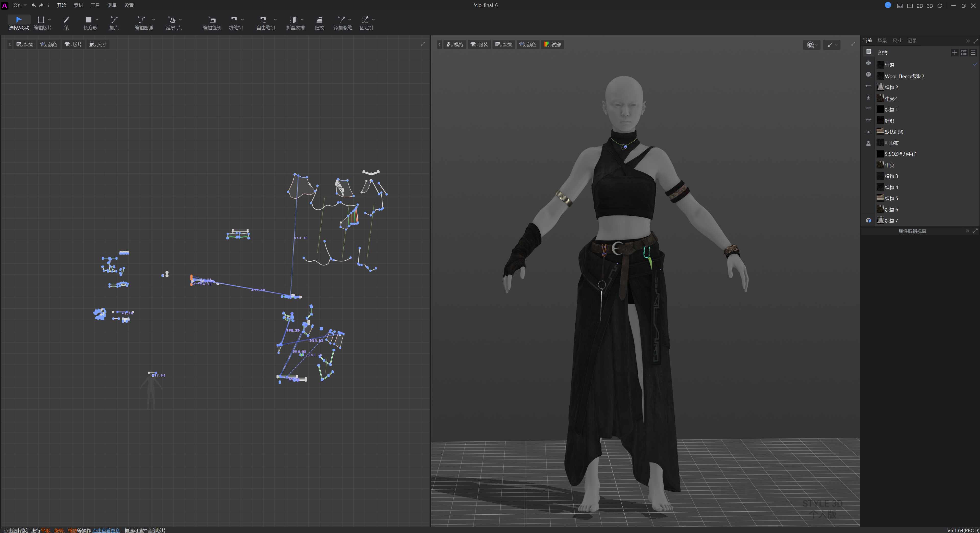Toggle 3D window 模特 avatar display

[x=455, y=44]
